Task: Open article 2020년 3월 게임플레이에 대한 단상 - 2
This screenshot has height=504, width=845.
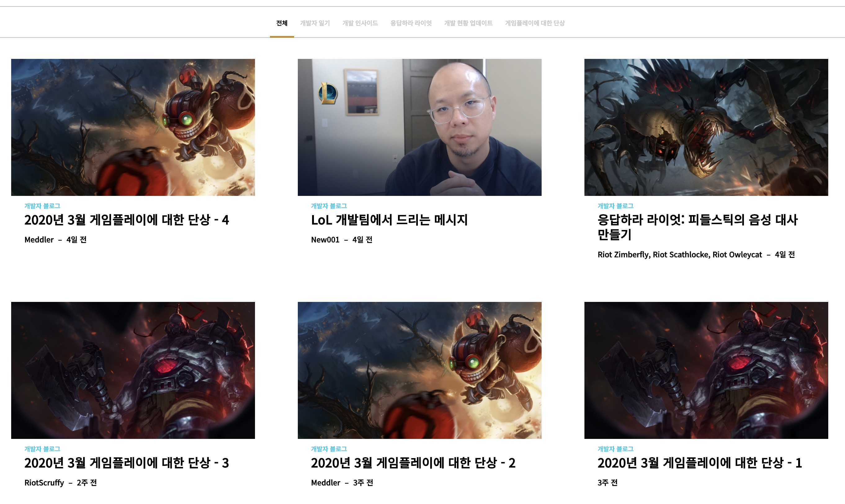Action: [413, 463]
